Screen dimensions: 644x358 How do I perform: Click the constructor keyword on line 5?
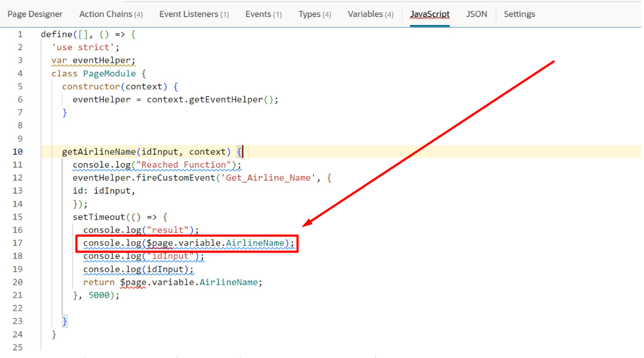pos(91,87)
